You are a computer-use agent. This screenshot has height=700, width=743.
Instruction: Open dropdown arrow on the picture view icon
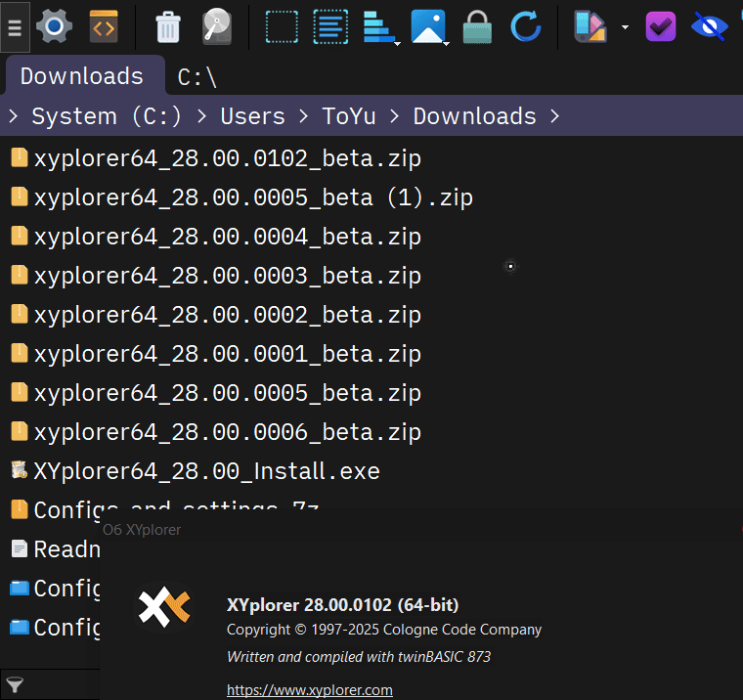tap(446, 44)
